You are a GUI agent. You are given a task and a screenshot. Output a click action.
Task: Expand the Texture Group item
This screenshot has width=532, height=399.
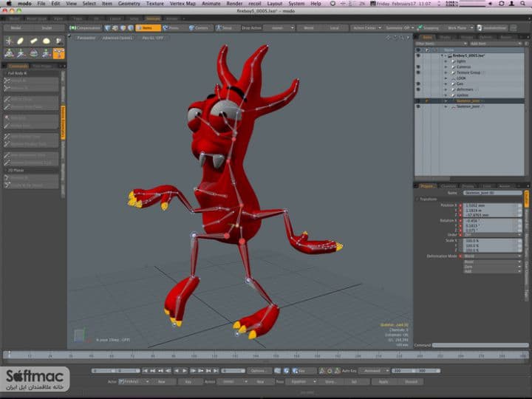[446, 72]
